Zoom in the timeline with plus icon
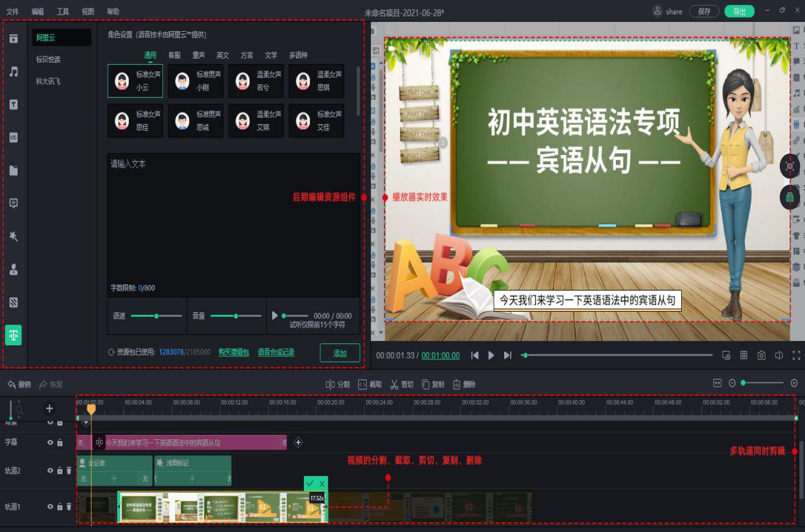This screenshot has height=532, width=805. click(794, 383)
